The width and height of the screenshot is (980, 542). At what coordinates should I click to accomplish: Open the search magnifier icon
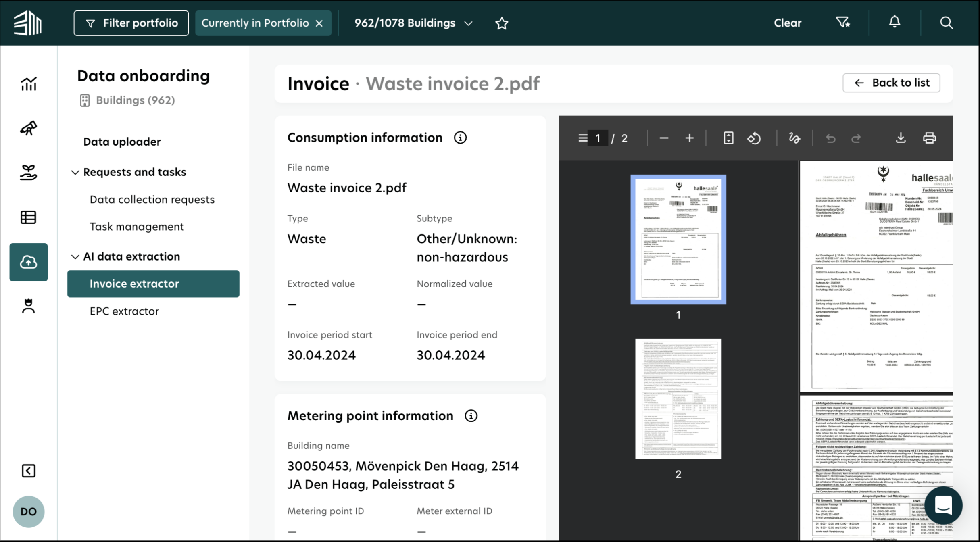(946, 23)
